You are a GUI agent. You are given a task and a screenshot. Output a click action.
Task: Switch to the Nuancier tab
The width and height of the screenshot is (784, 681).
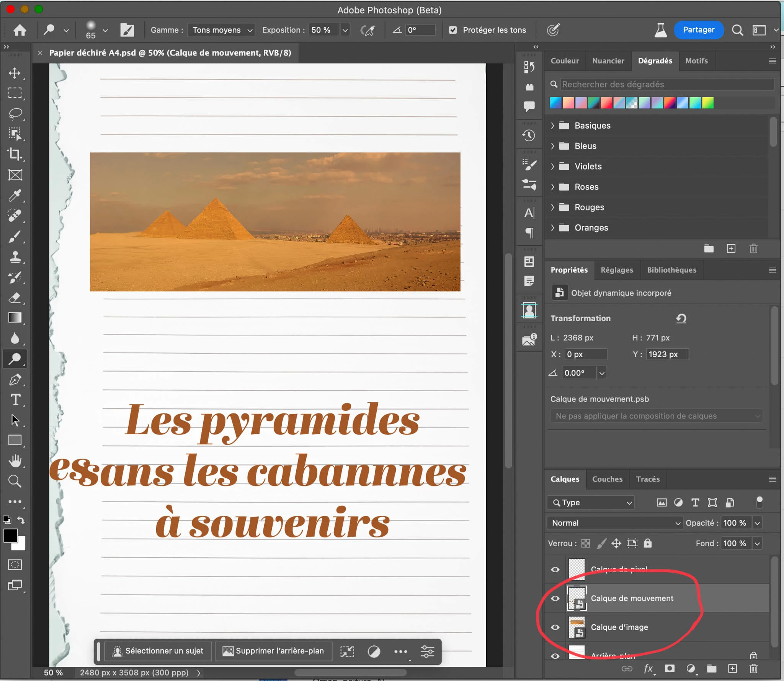608,61
